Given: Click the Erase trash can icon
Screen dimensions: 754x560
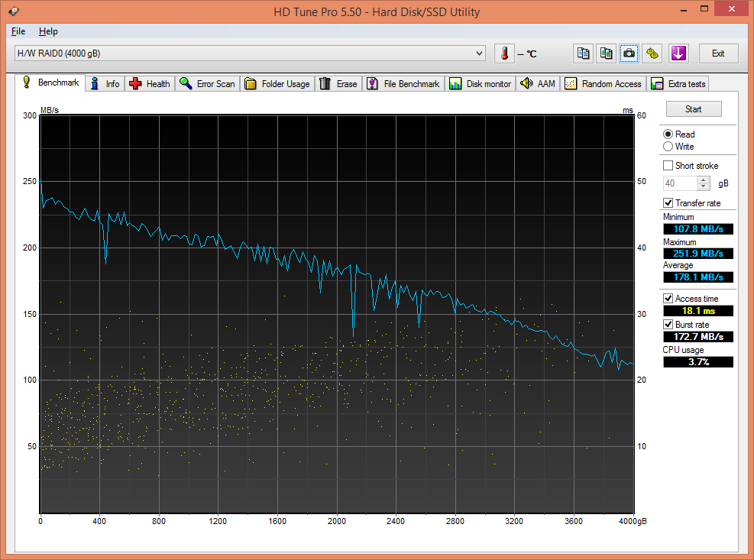Looking at the screenshot, I should (x=325, y=84).
